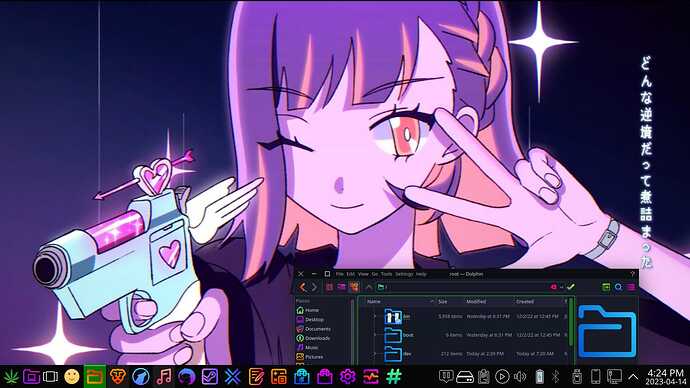690x388 pixels.
Task: Click the file list vertical scrollbar
Action: (x=571, y=322)
